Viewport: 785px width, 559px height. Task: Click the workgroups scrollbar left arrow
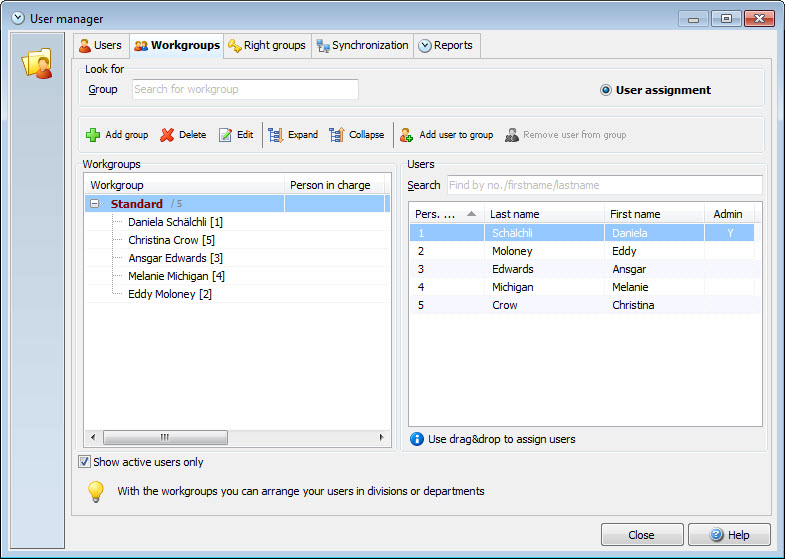[x=93, y=437]
